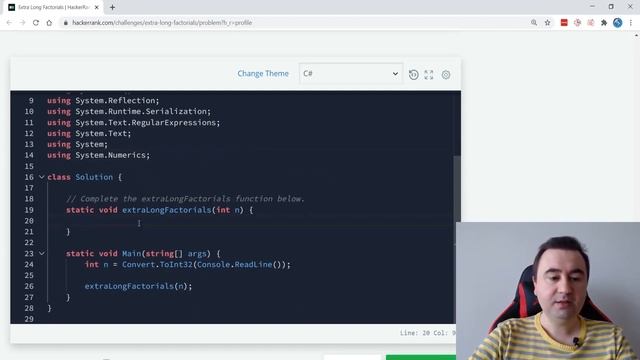Click line number 29 in gutter
Viewport: 640px width, 360px height.
29,319
